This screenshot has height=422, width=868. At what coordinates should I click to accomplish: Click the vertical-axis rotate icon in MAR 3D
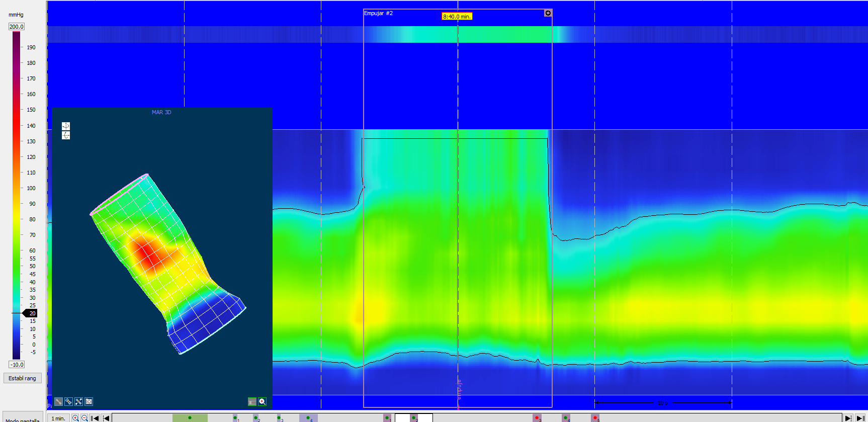pyautogui.click(x=66, y=126)
